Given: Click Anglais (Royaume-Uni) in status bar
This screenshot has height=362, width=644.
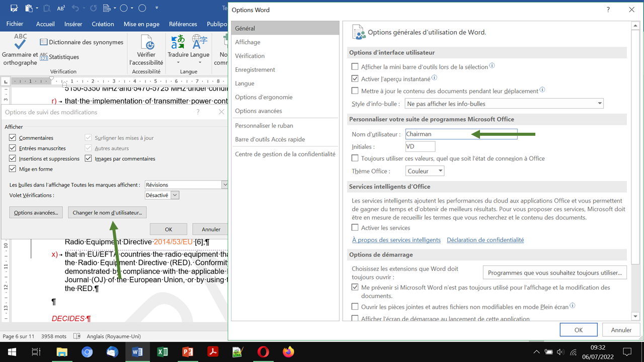Looking at the screenshot, I should point(114,336).
